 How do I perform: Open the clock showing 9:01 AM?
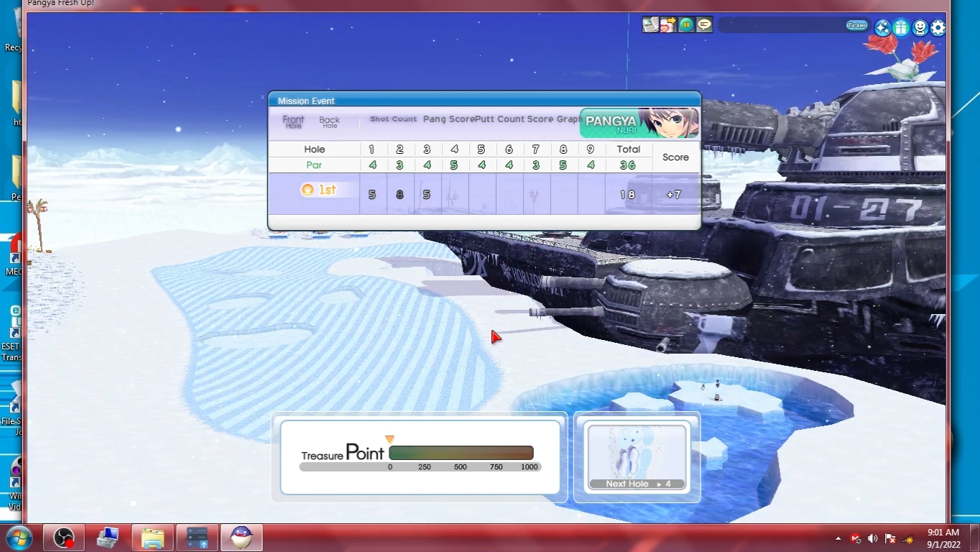tap(943, 538)
